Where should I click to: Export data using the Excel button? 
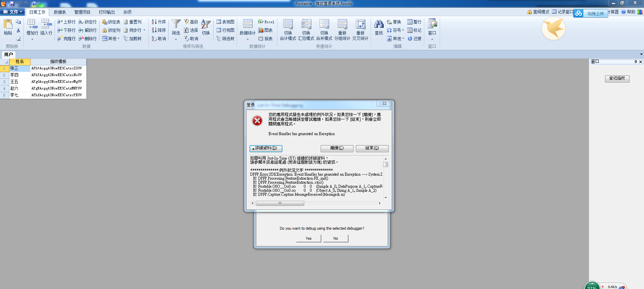[x=266, y=22]
